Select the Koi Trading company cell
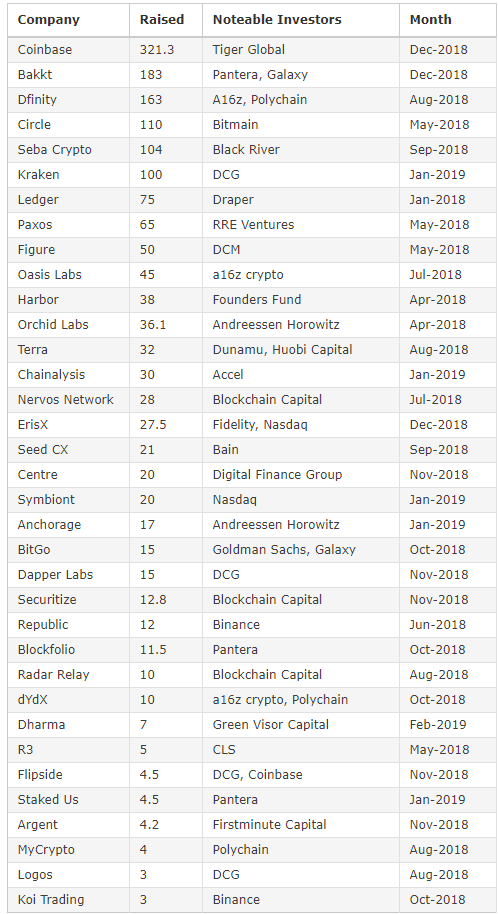 pyautogui.click(x=68, y=900)
